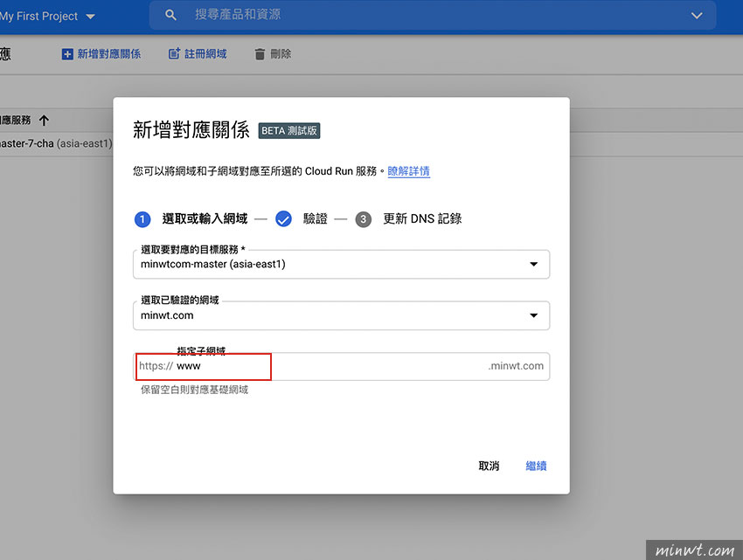The image size is (743, 560).
Task: Click the 新增對應關係 toolbar button
Action: pos(101,54)
